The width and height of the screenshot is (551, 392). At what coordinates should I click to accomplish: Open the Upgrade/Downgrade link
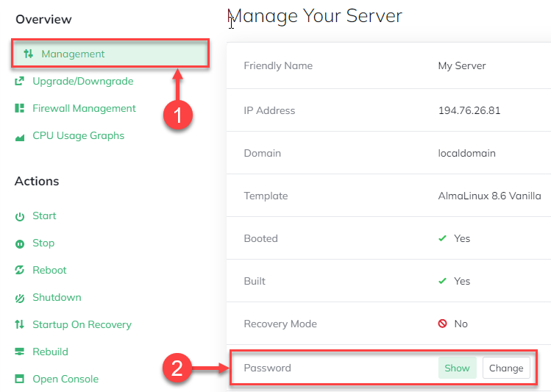click(82, 81)
